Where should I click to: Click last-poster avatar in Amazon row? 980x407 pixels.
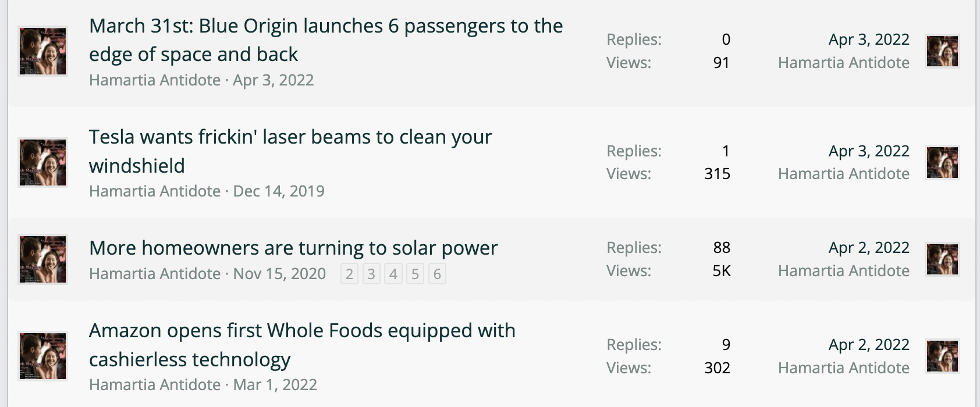click(942, 356)
